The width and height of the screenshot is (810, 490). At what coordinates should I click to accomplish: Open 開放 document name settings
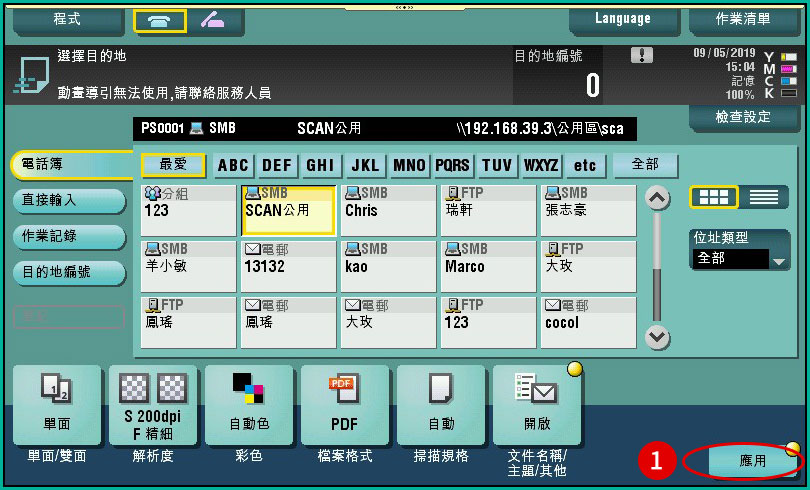pos(537,405)
